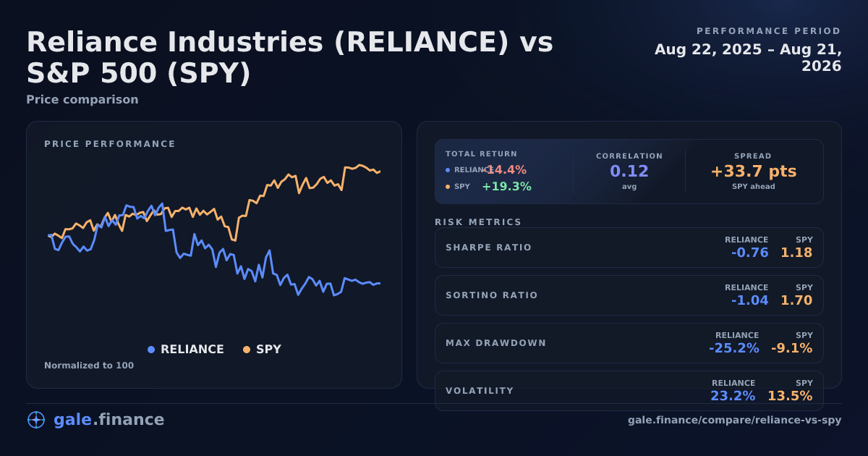
Task: Click the SPY Sortino value 1.70
Action: (x=796, y=301)
